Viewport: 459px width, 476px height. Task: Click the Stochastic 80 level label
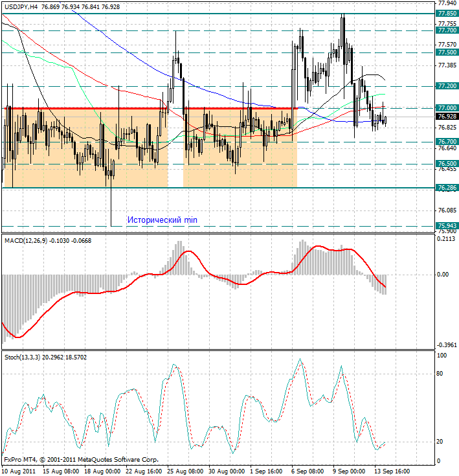click(x=440, y=374)
